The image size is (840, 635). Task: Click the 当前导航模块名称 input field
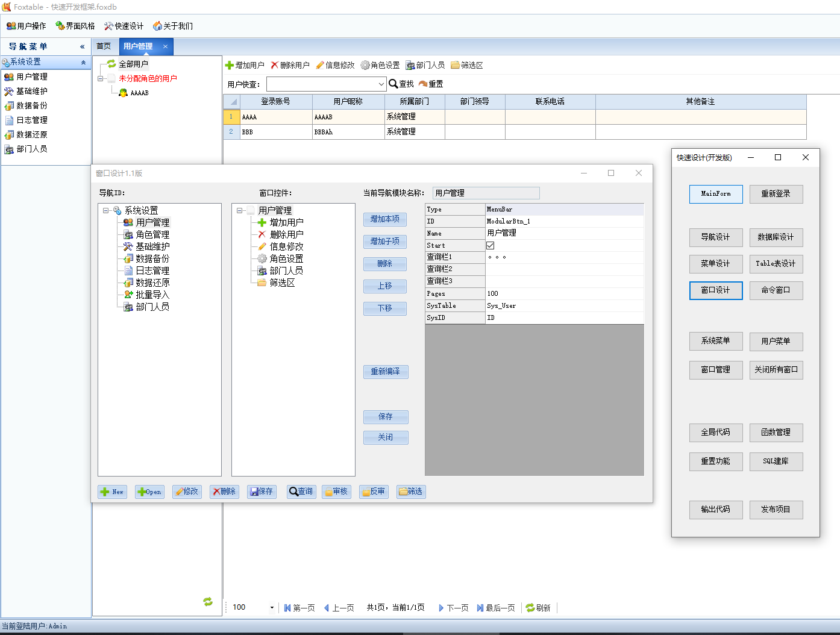pos(486,193)
